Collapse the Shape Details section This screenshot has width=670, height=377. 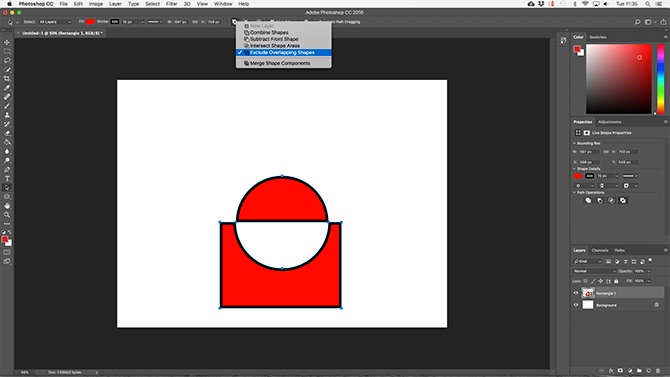click(574, 169)
